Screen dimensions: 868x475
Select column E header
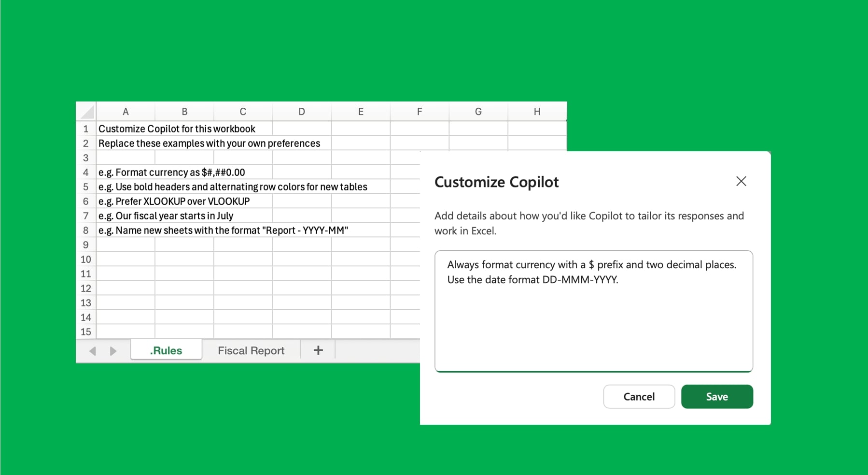point(361,112)
